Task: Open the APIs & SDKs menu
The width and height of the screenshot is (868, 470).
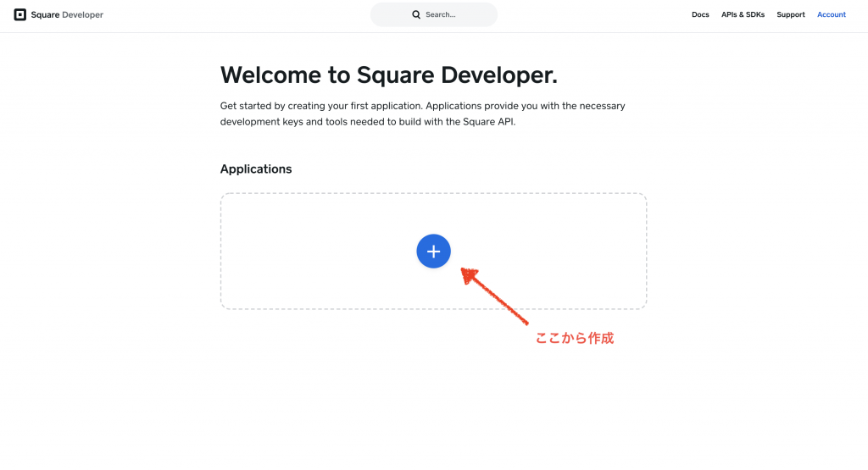Action: click(743, 14)
